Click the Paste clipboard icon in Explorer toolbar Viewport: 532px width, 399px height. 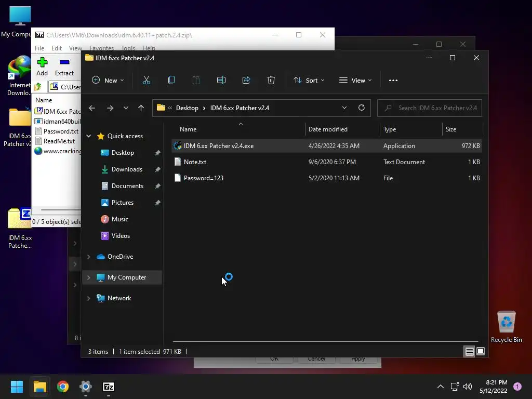click(x=196, y=80)
